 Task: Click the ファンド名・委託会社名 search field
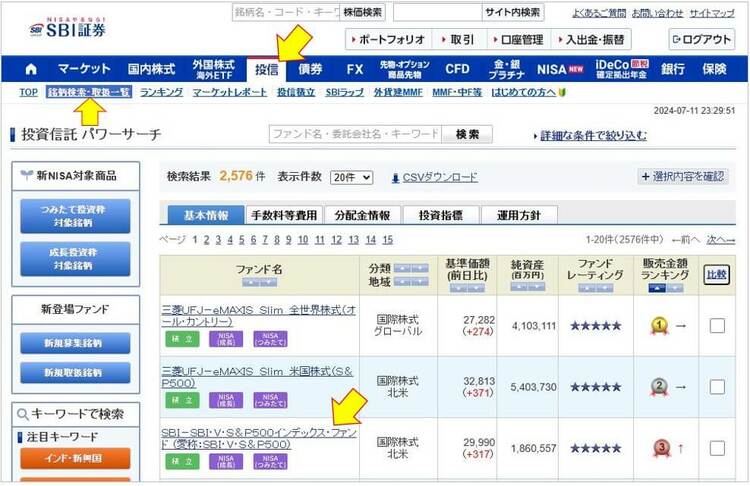point(355,134)
